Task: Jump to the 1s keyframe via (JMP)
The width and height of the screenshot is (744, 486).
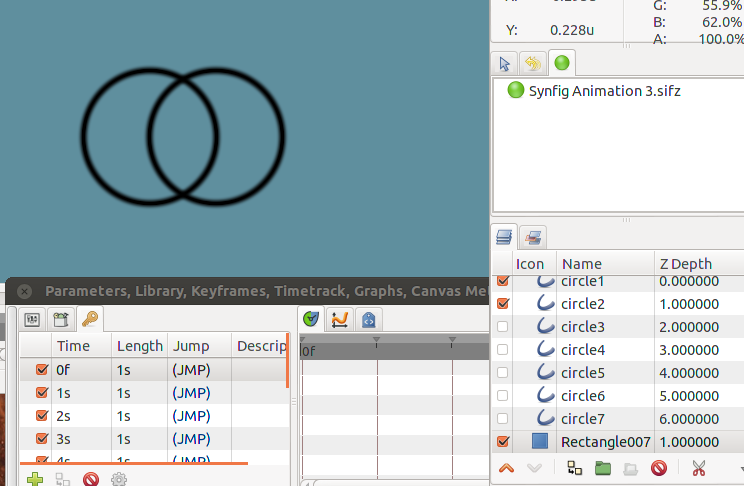Action: pos(191,393)
